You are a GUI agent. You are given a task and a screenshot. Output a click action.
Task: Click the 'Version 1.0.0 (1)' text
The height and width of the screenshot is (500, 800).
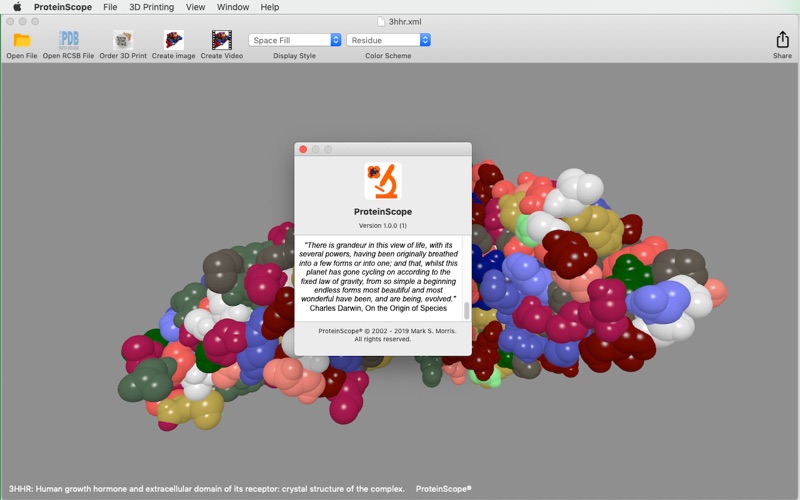pyautogui.click(x=383, y=226)
